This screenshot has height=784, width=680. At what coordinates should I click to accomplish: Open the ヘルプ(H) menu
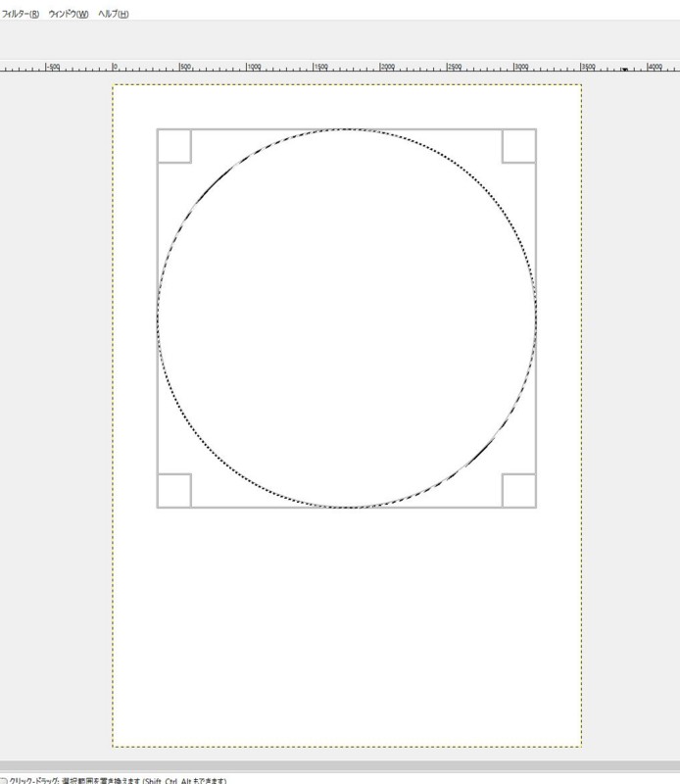114,14
